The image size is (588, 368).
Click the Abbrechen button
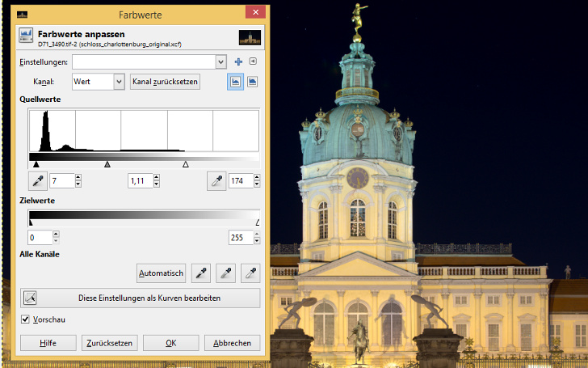coord(232,343)
